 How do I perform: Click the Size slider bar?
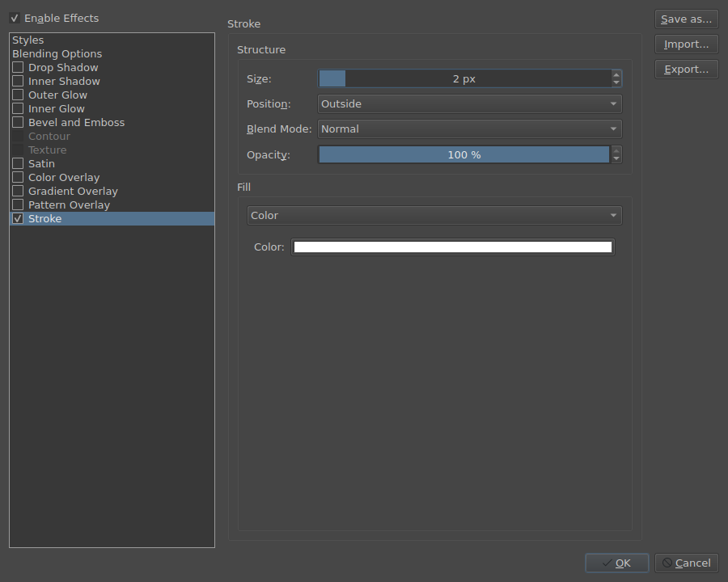point(465,78)
